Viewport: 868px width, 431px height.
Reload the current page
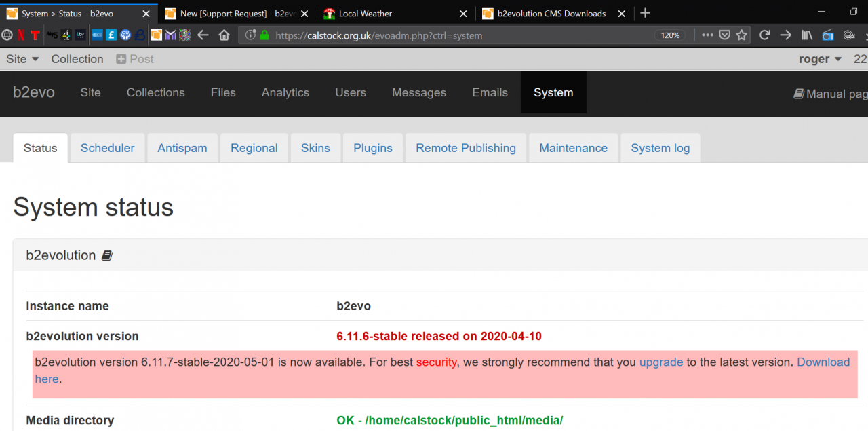(x=764, y=35)
